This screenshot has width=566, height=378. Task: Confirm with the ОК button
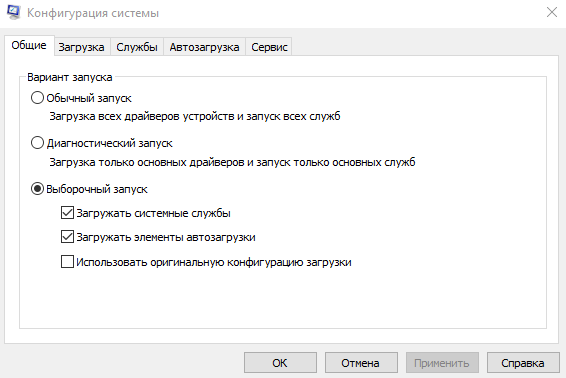(x=280, y=362)
